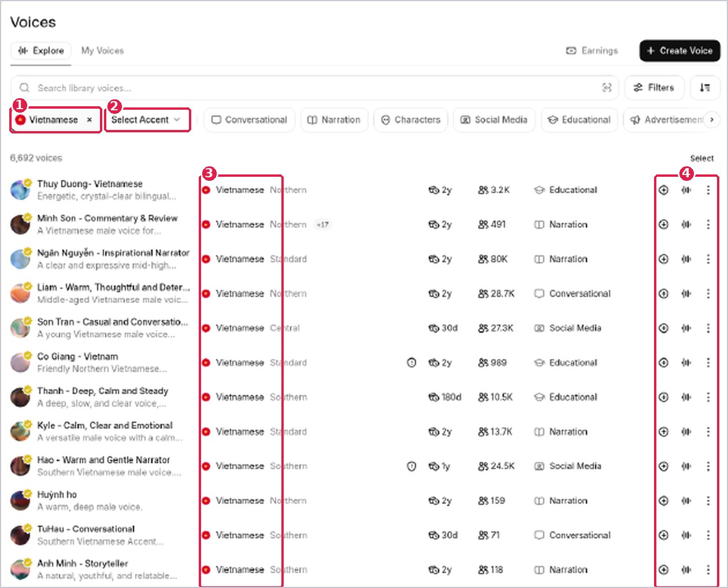
Task: Click waveform icon in Liam's row
Action: tap(686, 293)
